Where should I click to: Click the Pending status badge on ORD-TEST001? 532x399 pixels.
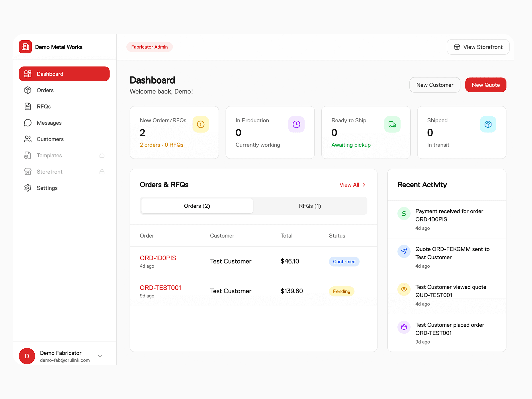coord(341,291)
